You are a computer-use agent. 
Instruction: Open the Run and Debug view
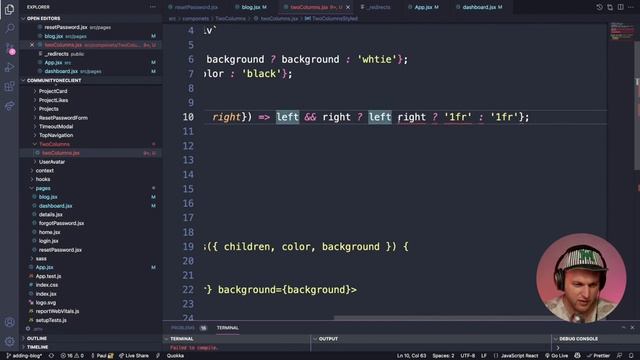(x=9, y=67)
